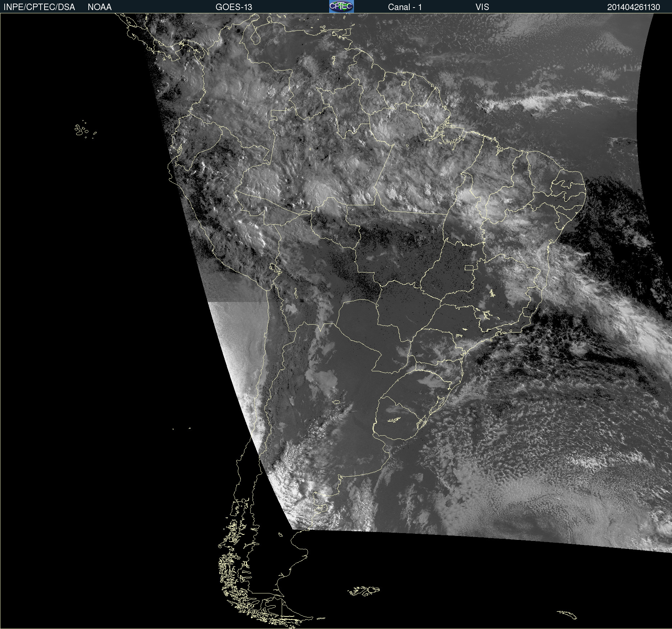672x629 pixels.
Task: Click the VIS channel label
Action: coord(482,7)
